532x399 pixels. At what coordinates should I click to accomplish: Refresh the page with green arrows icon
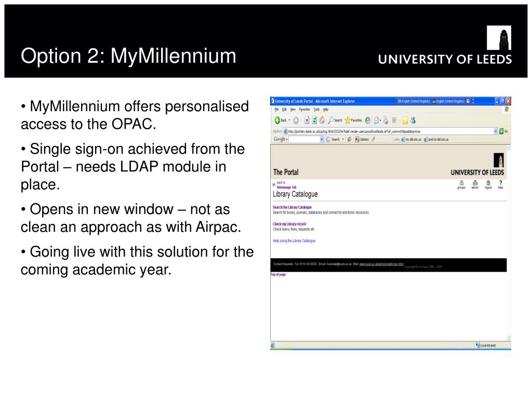click(x=314, y=121)
